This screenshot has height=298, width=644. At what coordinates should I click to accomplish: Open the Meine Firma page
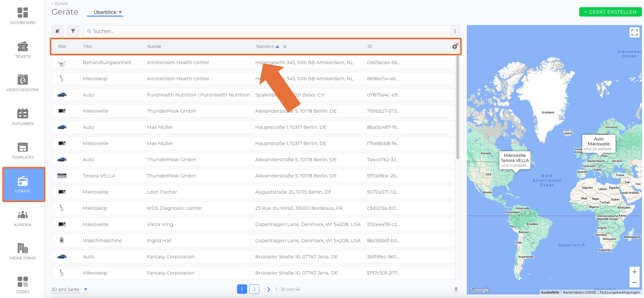coord(23,251)
